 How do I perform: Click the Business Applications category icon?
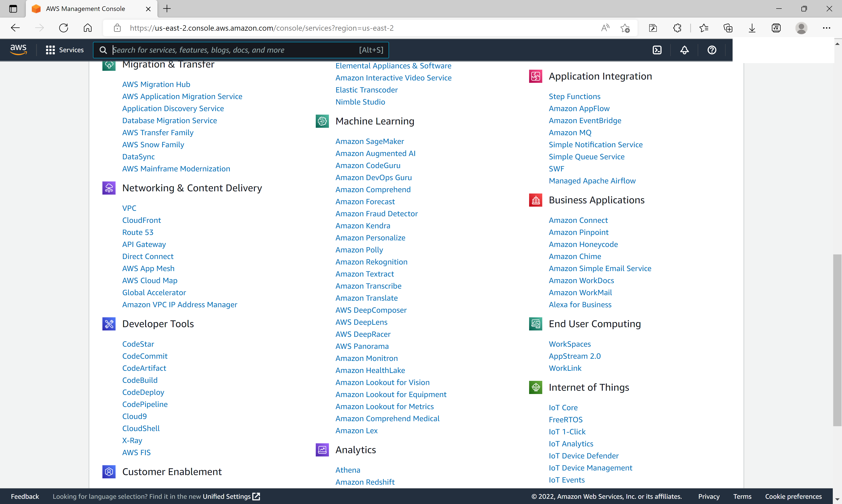coord(535,200)
